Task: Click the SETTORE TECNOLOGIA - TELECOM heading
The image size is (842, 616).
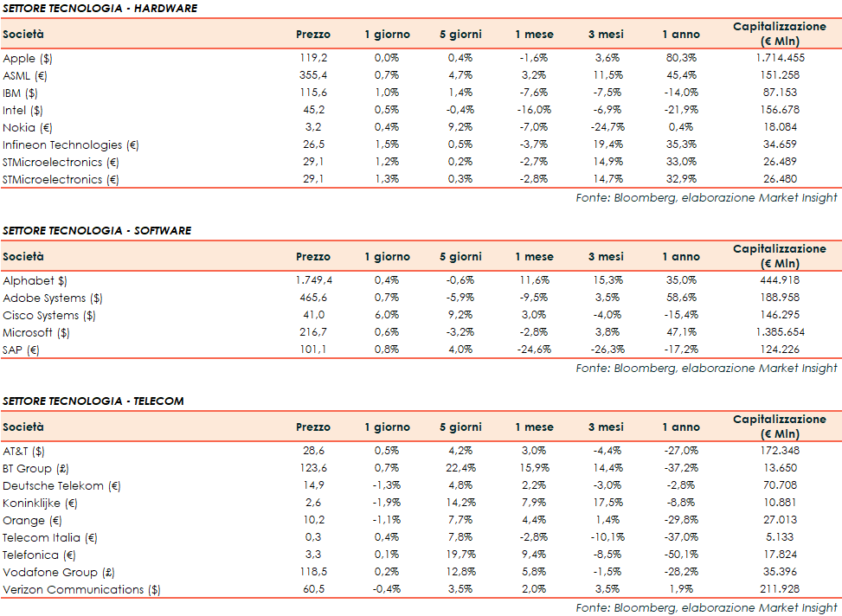Action: click(x=93, y=401)
